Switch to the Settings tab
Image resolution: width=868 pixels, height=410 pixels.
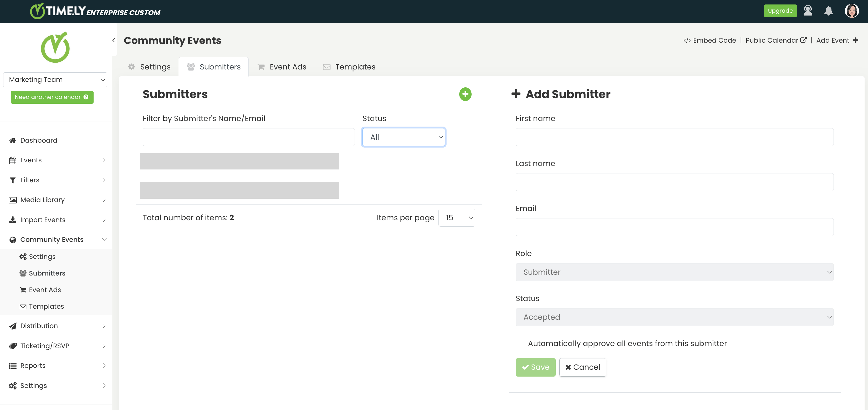pyautogui.click(x=149, y=67)
